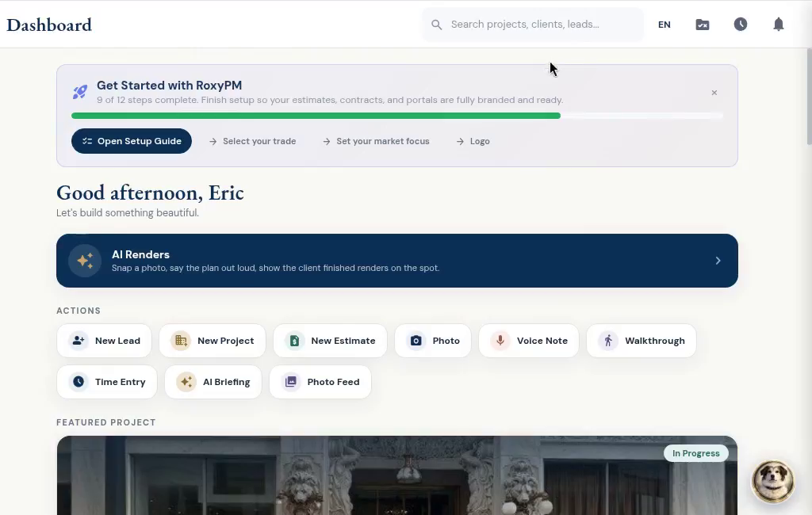The width and height of the screenshot is (812, 515).
Task: Create a New Estimate
Action: [330, 341]
